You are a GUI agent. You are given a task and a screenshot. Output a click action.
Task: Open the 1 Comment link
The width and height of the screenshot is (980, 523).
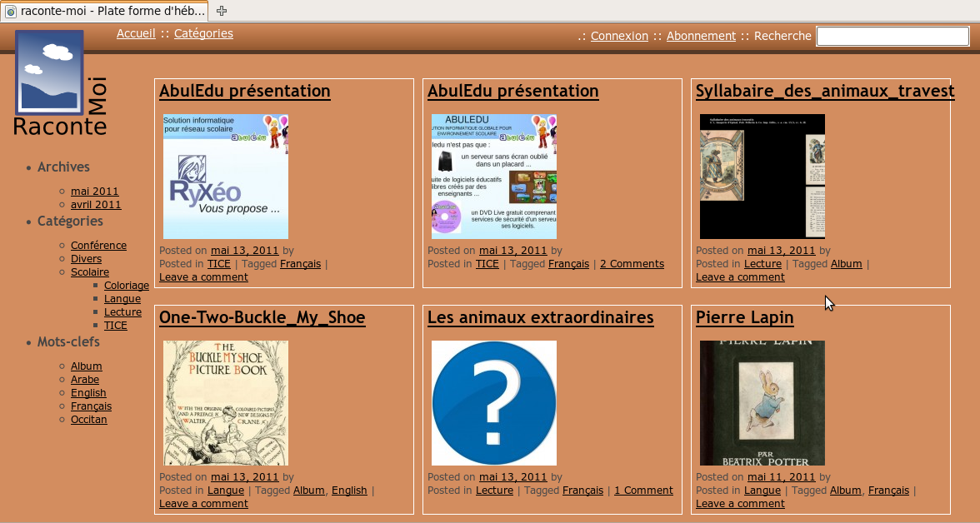643,491
